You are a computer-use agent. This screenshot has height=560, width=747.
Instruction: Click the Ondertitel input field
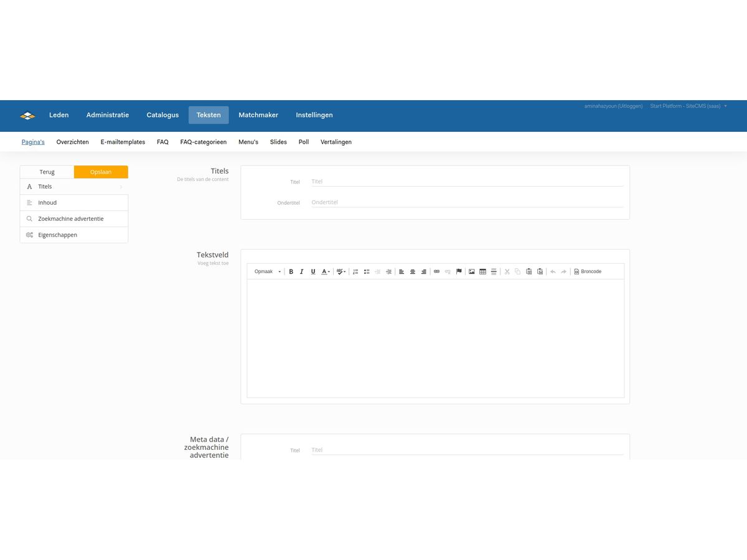467,202
